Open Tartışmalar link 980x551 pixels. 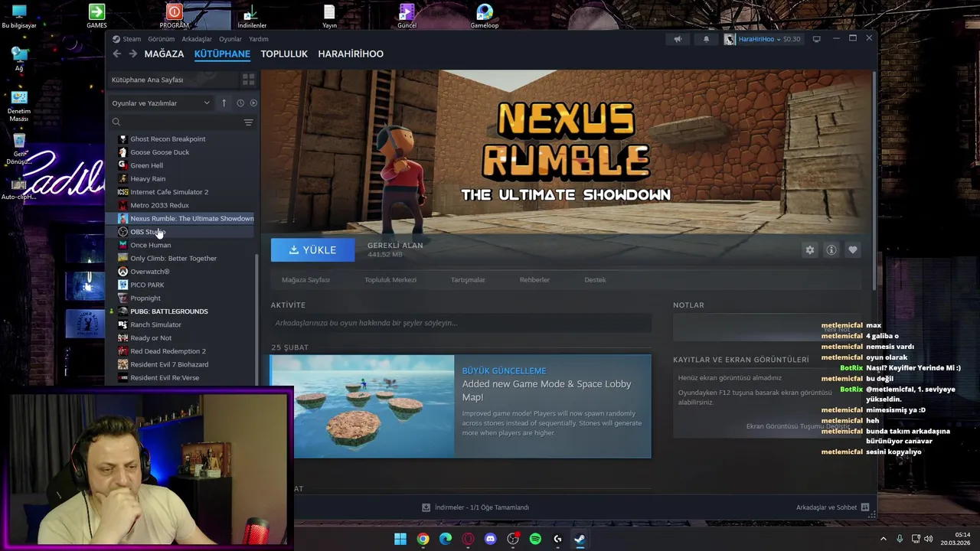point(468,280)
